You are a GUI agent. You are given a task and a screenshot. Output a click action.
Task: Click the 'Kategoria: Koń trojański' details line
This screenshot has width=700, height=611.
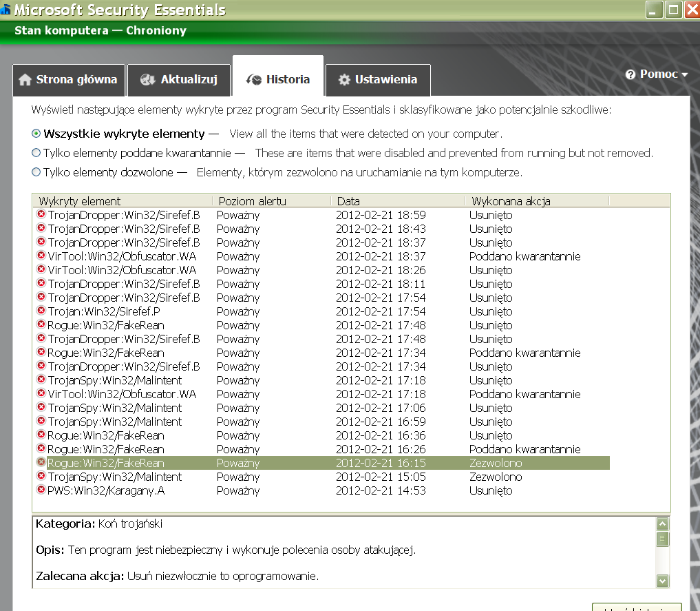99,524
